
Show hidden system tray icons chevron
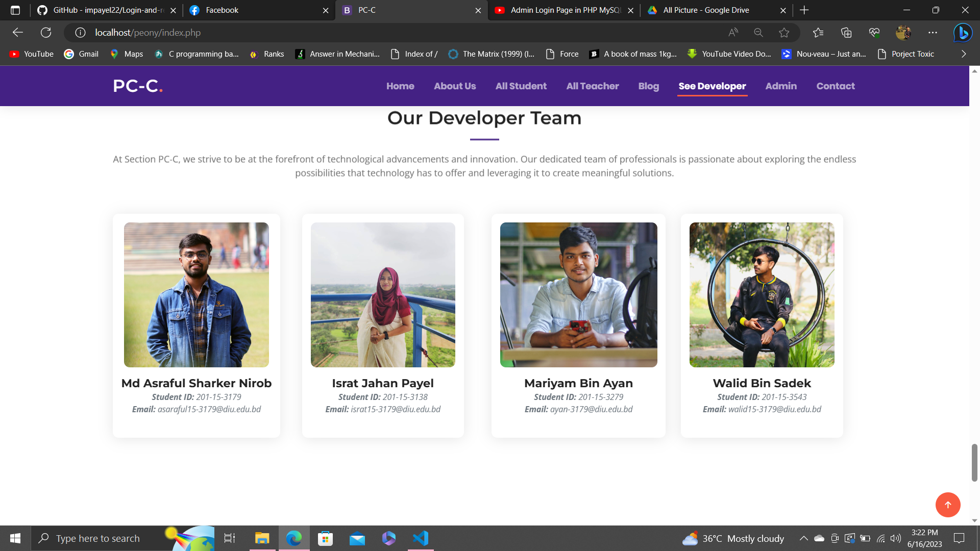803,538
